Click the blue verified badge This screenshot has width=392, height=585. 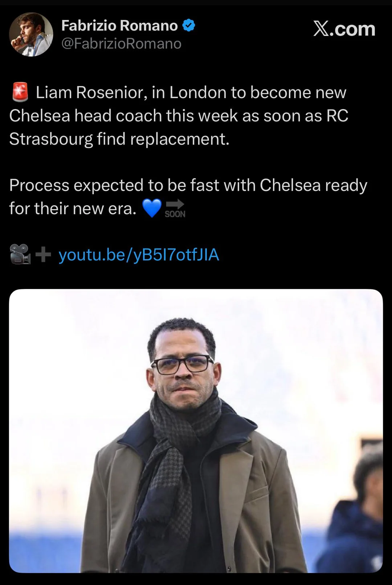tap(188, 25)
